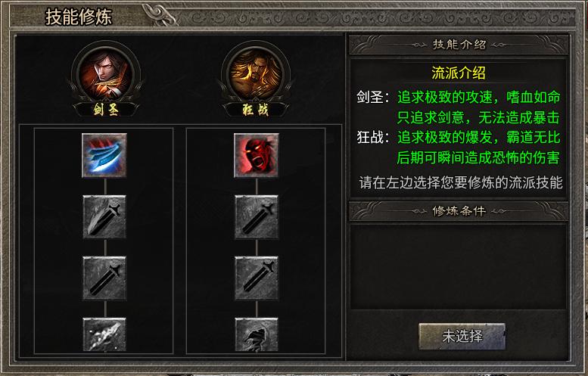
Task: Click the 流派介绍 heading text
Action: point(459,73)
